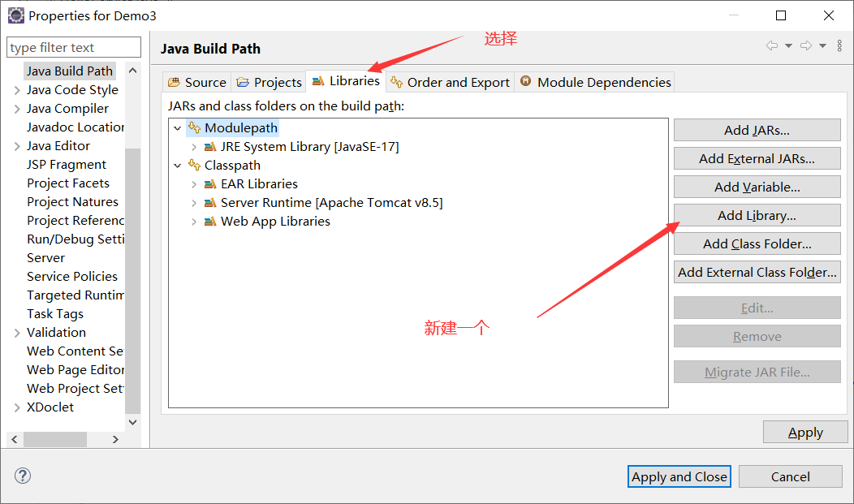Click the forward navigation arrow icon
Image resolution: width=854 pixels, height=504 pixels.
click(806, 45)
